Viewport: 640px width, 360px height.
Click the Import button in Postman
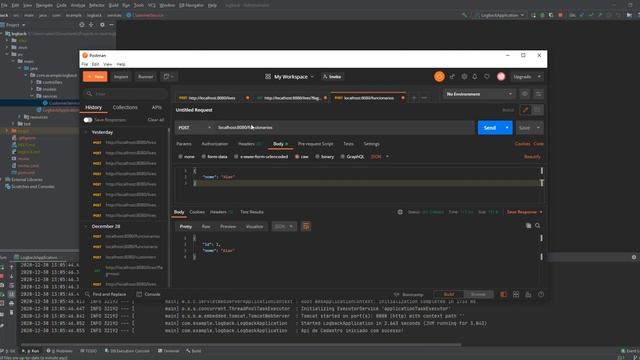(x=121, y=77)
